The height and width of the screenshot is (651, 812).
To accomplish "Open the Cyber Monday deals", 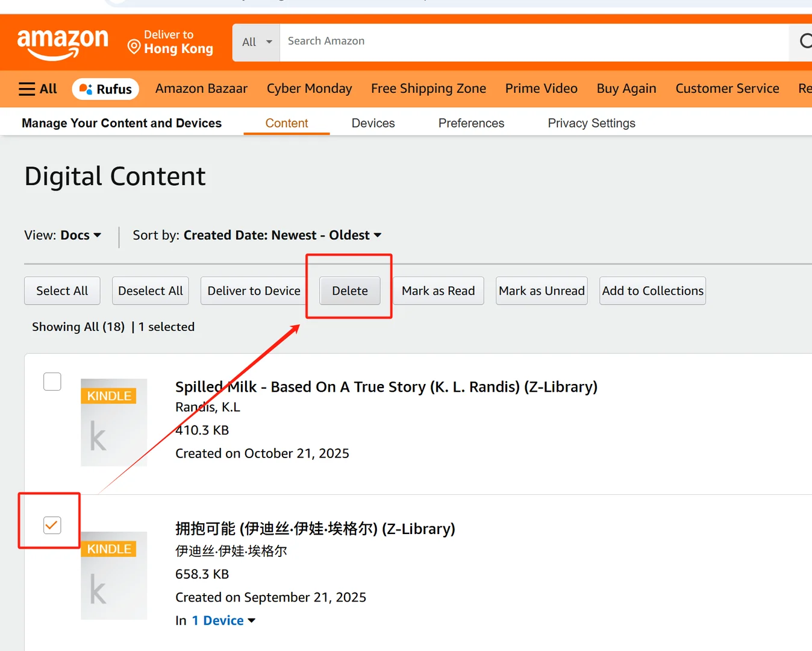I will click(309, 89).
